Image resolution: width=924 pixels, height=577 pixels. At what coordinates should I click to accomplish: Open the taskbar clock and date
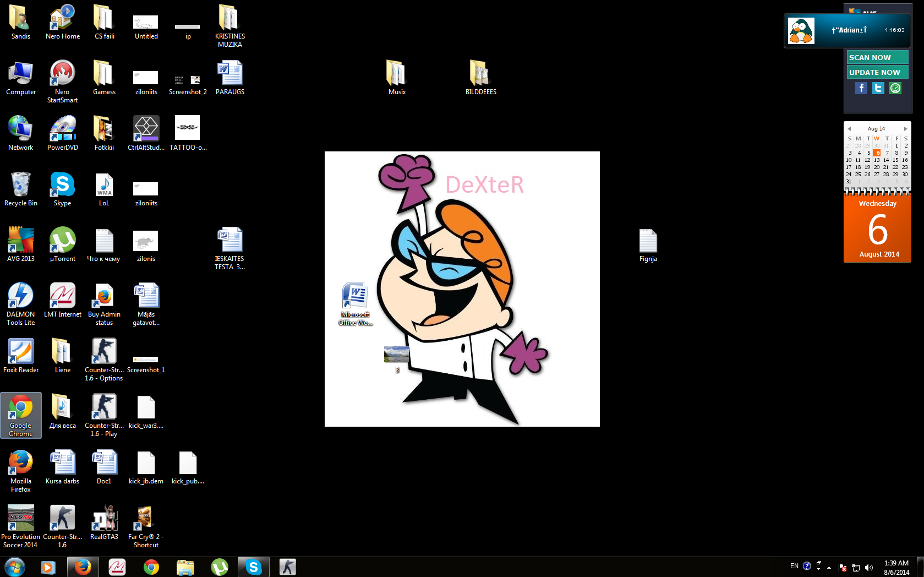click(x=896, y=567)
